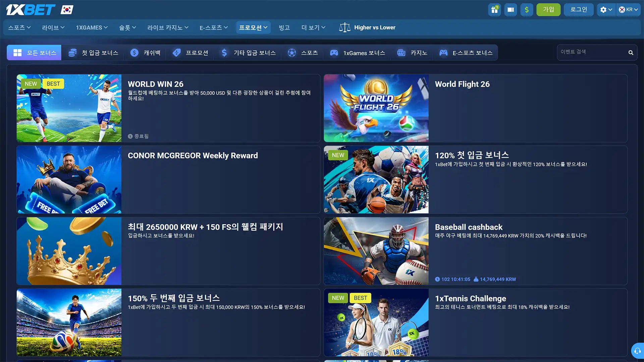This screenshot has height=362, width=644.
Task: Select the 프로모션 bonus filter tab
Action: click(x=191, y=53)
